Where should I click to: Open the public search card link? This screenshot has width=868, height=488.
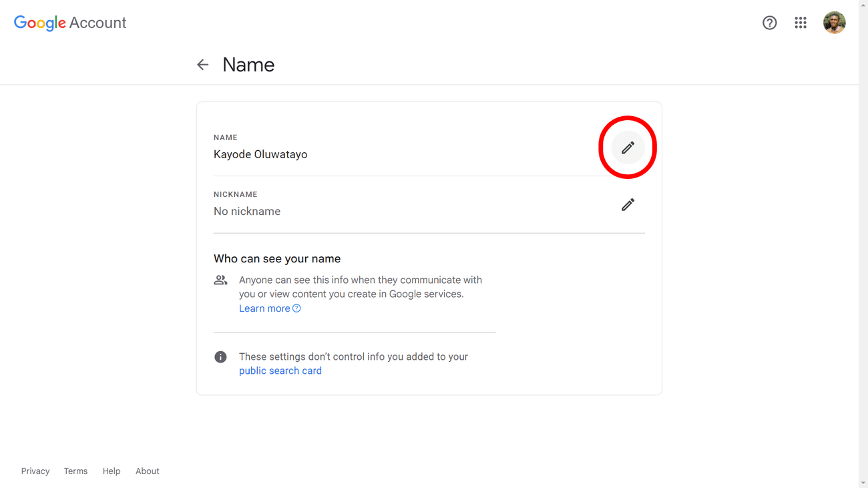point(280,371)
